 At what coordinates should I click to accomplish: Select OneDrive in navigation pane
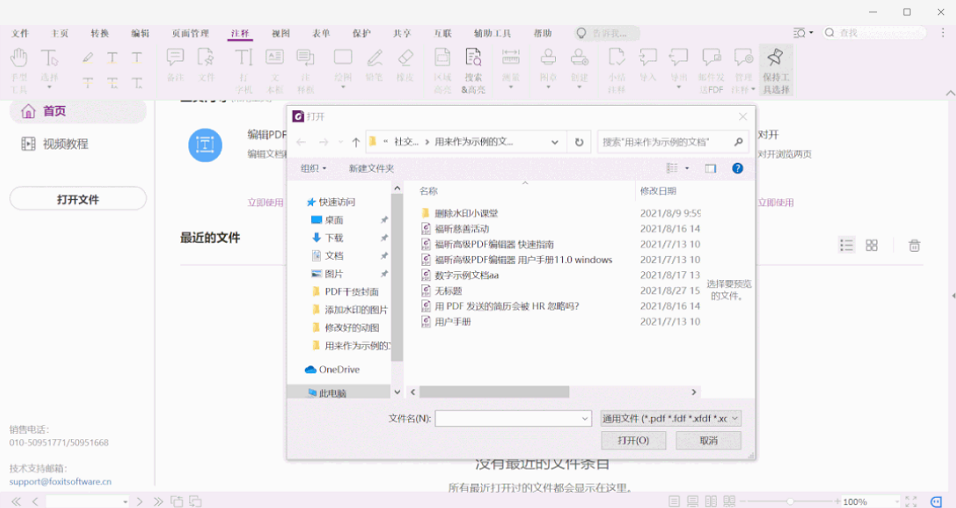[x=332, y=370]
